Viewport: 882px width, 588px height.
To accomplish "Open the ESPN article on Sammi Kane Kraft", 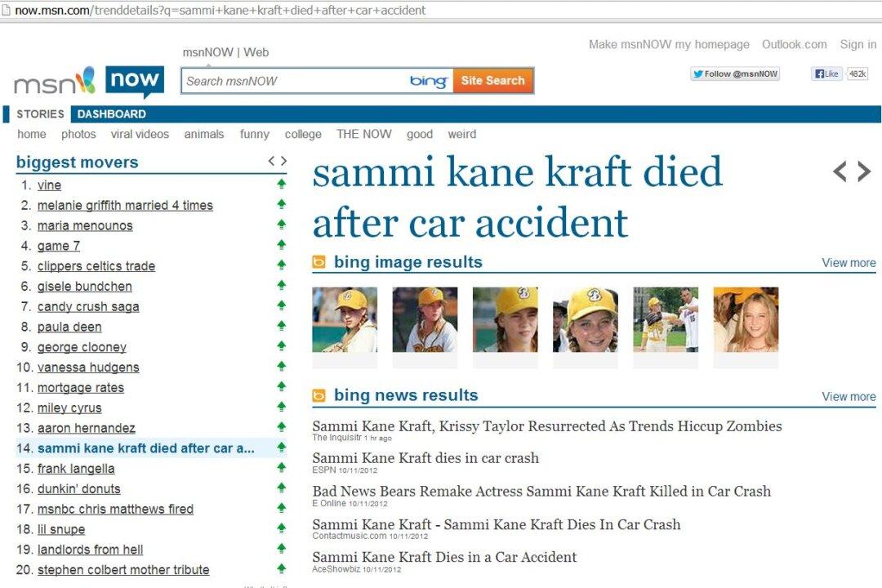I will tap(425, 458).
